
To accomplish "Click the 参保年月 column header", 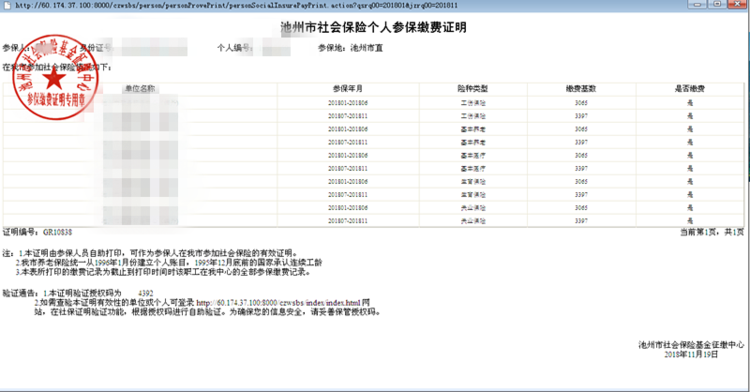I will [348, 88].
